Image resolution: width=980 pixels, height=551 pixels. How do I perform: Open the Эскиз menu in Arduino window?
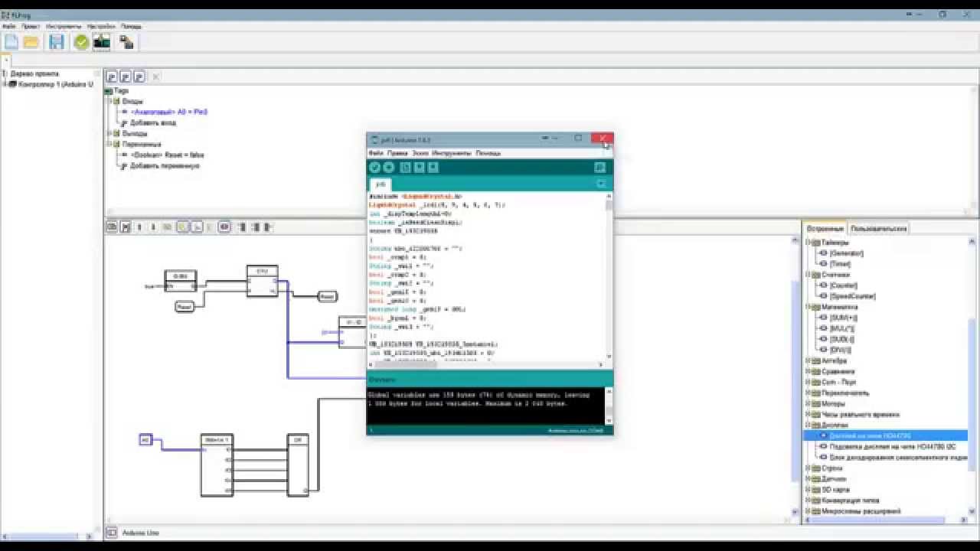pyautogui.click(x=420, y=153)
